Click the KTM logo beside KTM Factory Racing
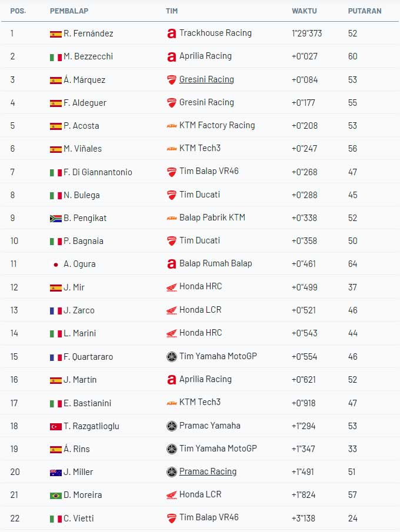The height and width of the screenshot is (532, 400). click(x=172, y=126)
